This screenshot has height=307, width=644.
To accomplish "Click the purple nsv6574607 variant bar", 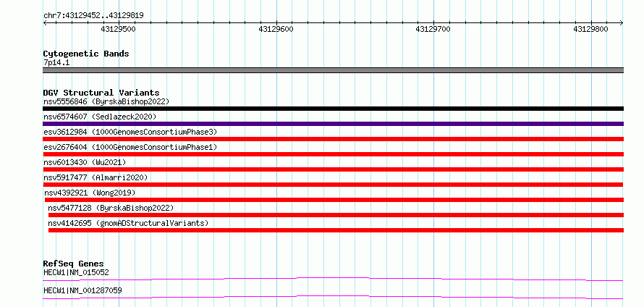I will tap(333, 124).
